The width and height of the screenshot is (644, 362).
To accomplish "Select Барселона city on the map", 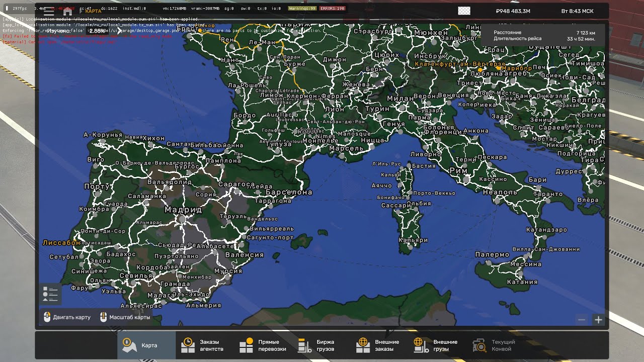I will click(289, 192).
